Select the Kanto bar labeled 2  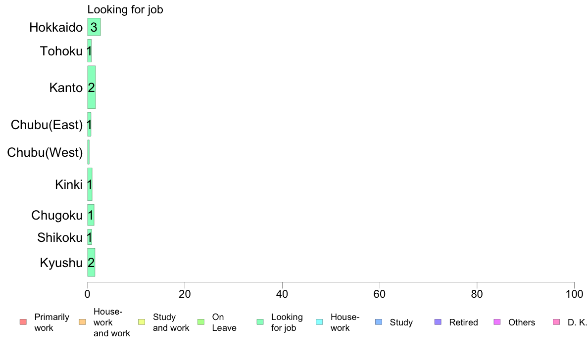[92, 88]
